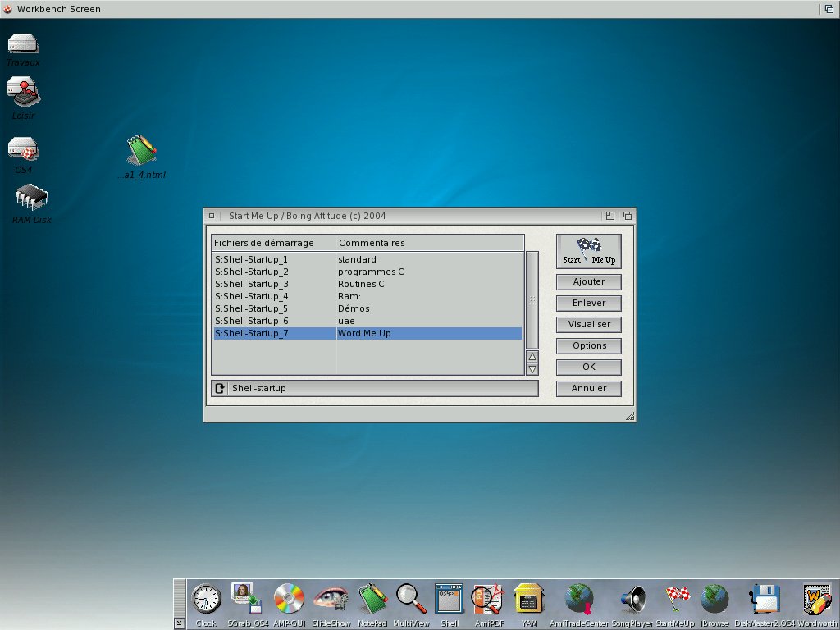Click the list scroll down arrow
The image size is (840, 630).
coord(532,369)
